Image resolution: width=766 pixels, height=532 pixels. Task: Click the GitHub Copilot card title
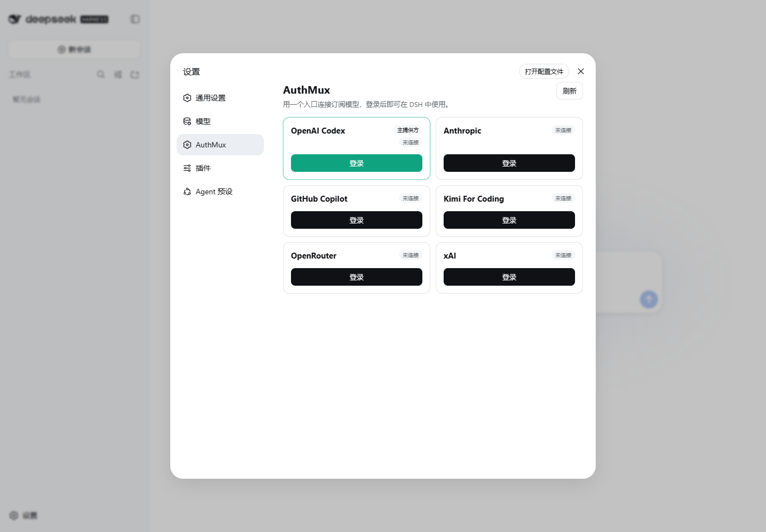pyautogui.click(x=319, y=199)
